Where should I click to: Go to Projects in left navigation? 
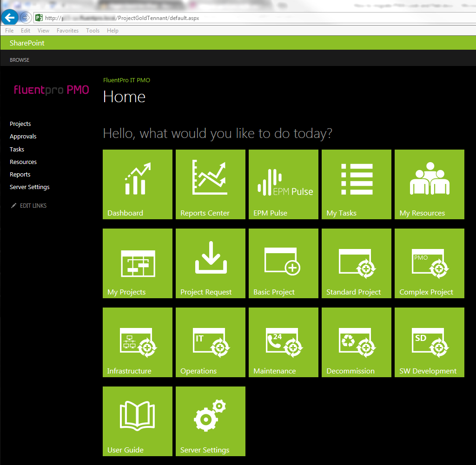(x=20, y=124)
